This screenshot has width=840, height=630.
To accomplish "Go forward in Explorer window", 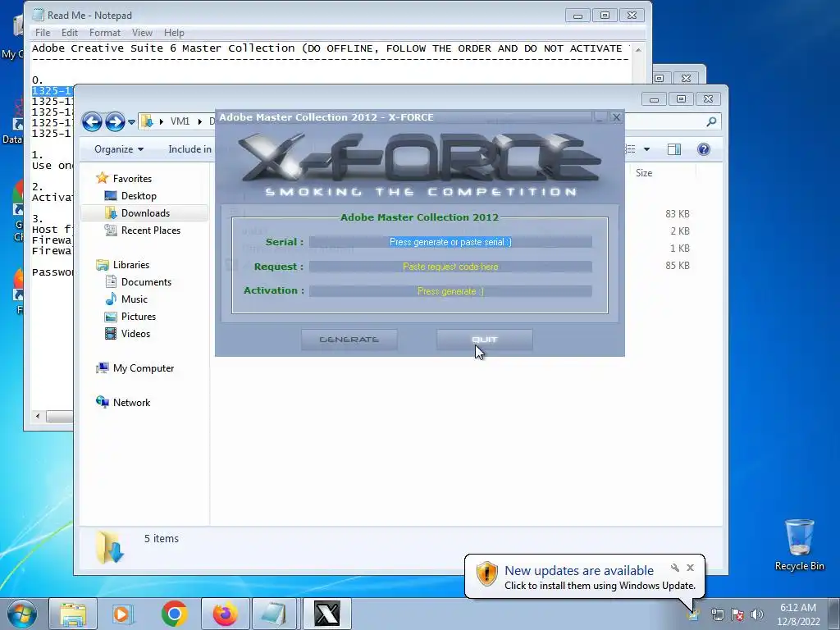I will point(115,122).
